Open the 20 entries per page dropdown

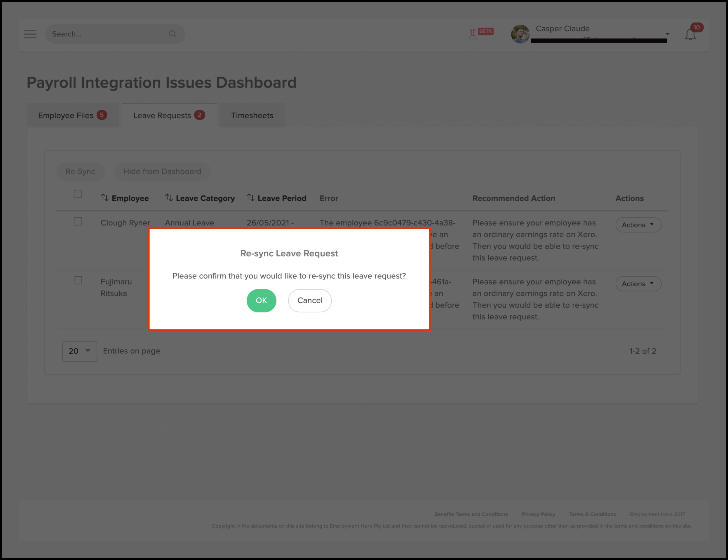click(x=79, y=351)
